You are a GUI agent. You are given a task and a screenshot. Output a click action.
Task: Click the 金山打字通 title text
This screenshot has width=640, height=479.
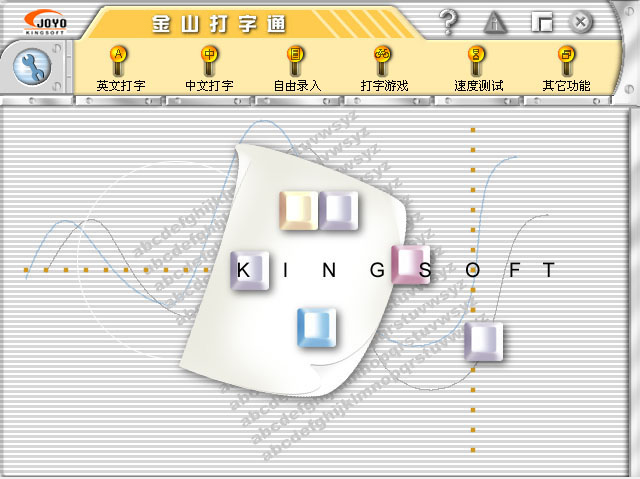[x=219, y=24]
